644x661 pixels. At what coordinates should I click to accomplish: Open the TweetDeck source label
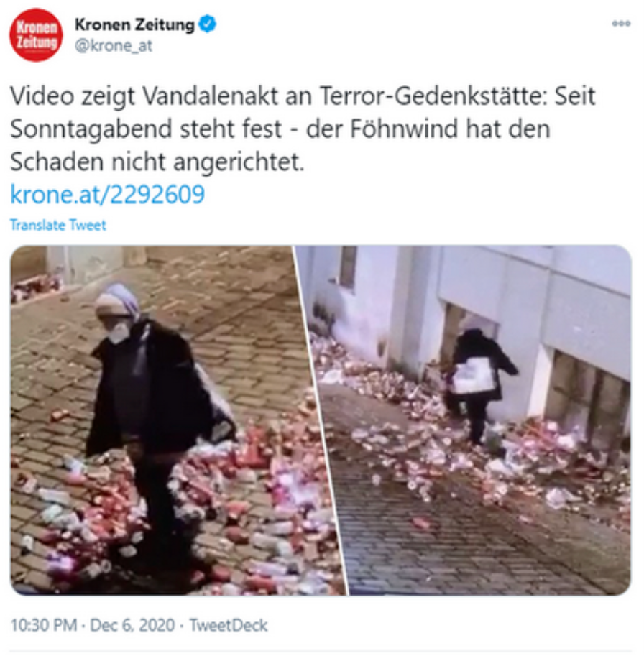228,625
